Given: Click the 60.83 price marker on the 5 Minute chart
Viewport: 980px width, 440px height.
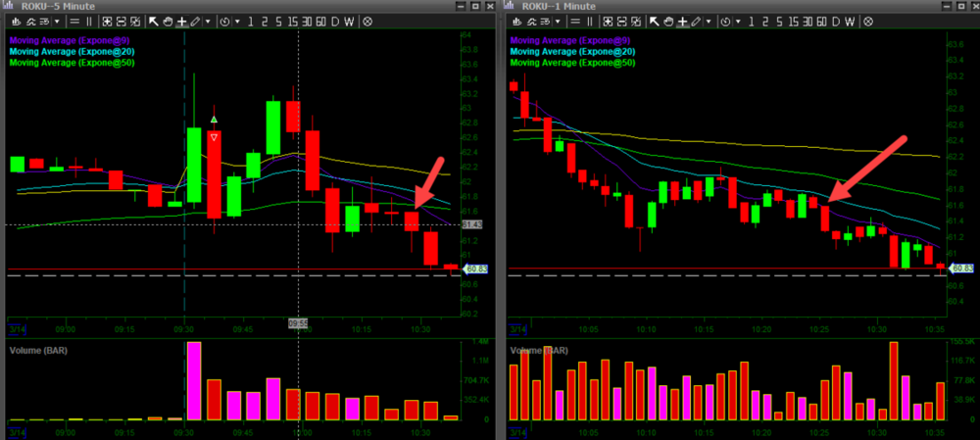Looking at the screenshot, I should coord(474,268).
